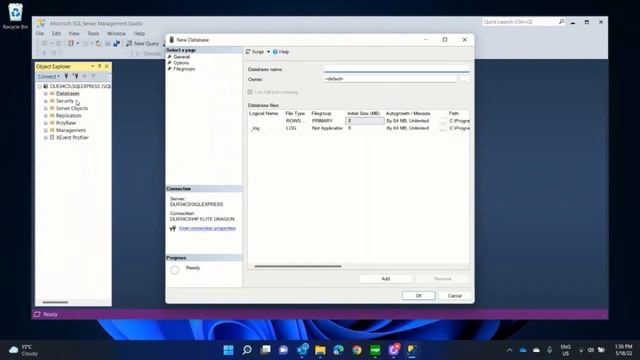Show hidden system tray icons

point(509,350)
